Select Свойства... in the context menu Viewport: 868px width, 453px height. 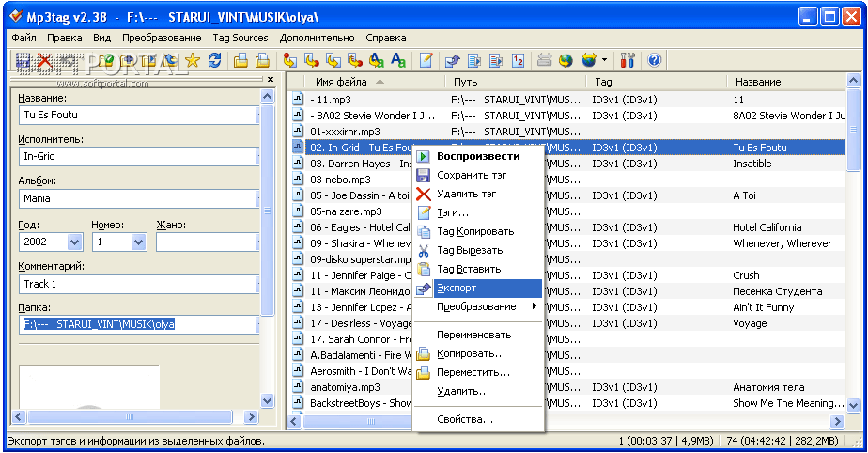[x=465, y=419]
